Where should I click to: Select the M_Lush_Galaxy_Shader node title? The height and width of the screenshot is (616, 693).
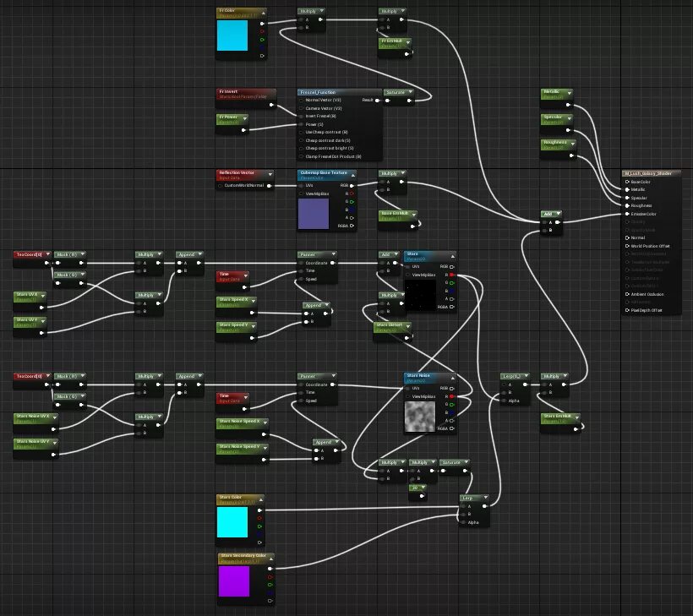(651, 173)
